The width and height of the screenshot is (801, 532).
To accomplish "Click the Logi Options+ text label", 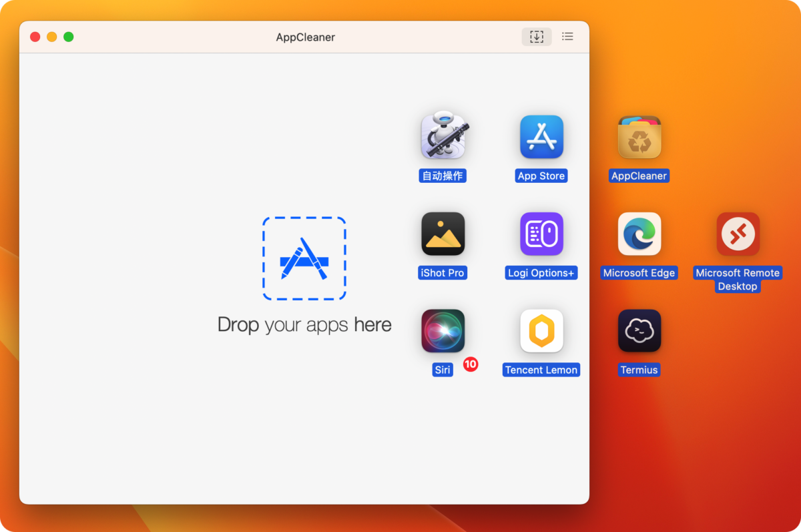I will click(541, 273).
